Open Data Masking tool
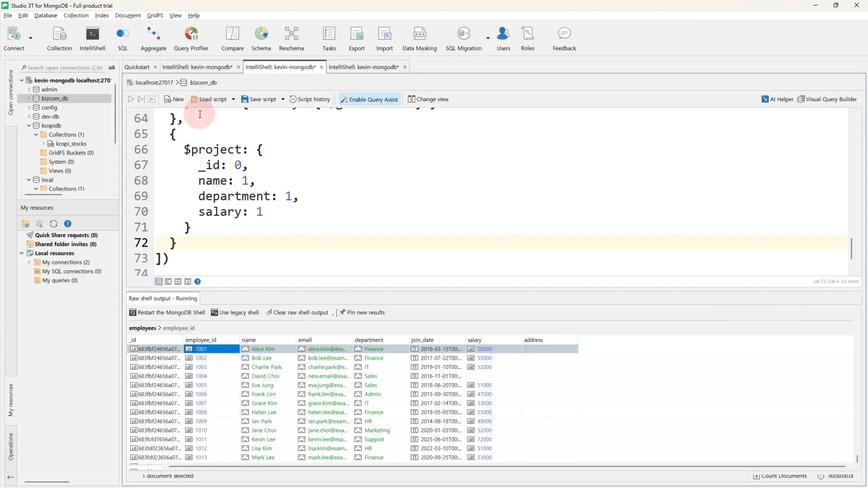Screen dimensions: 868x488 click(420, 39)
